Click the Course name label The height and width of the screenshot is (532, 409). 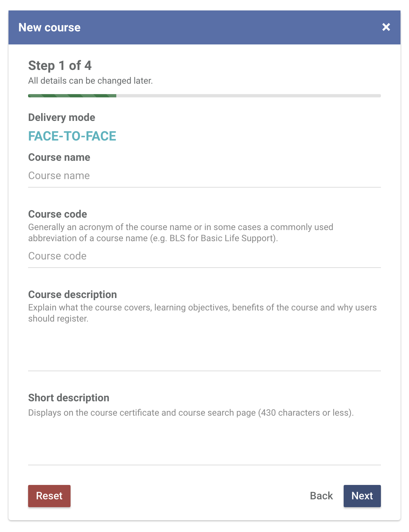pyautogui.click(x=59, y=157)
